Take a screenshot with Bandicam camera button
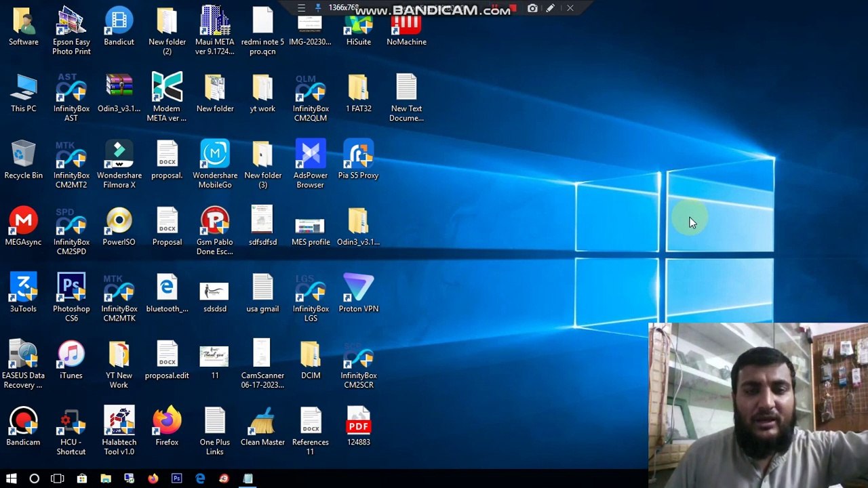This screenshot has height=488, width=868. [x=532, y=8]
